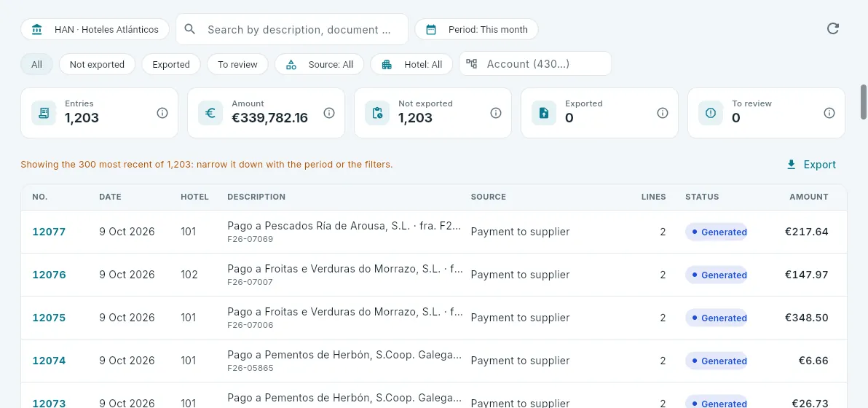Open entry number 12073
This screenshot has height=408, width=868.
(49, 403)
